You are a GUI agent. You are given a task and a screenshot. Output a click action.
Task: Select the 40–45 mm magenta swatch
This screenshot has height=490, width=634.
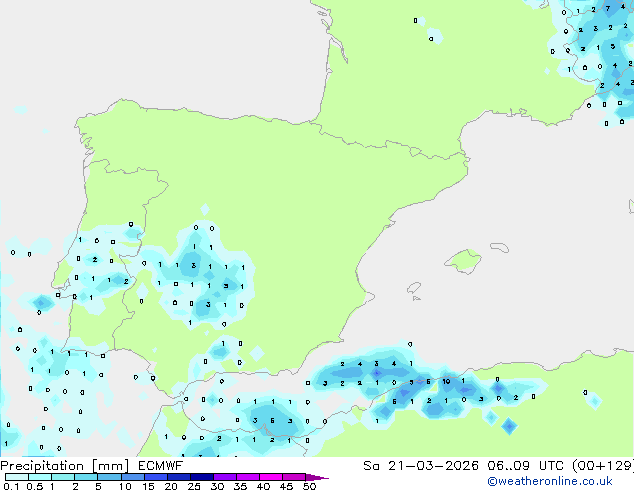click(271, 477)
